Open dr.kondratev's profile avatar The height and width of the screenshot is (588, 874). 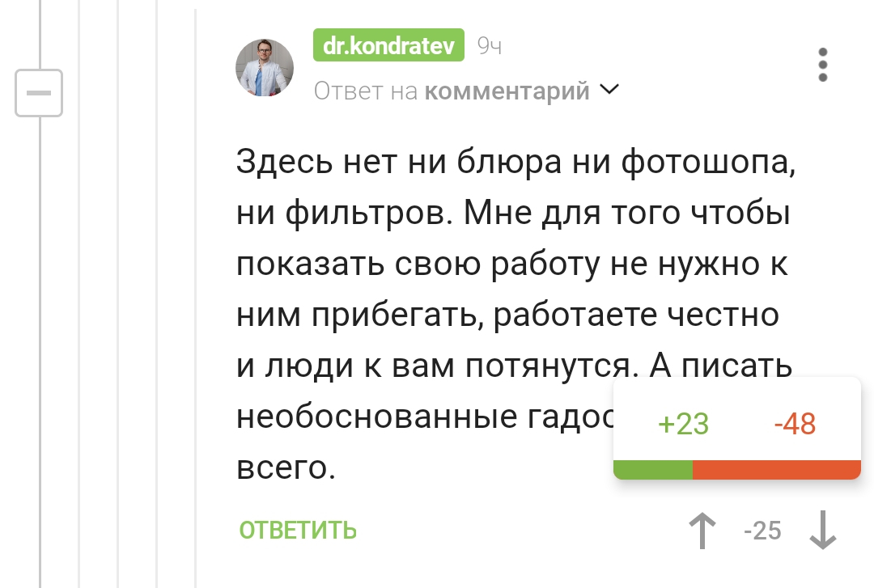coord(264,68)
